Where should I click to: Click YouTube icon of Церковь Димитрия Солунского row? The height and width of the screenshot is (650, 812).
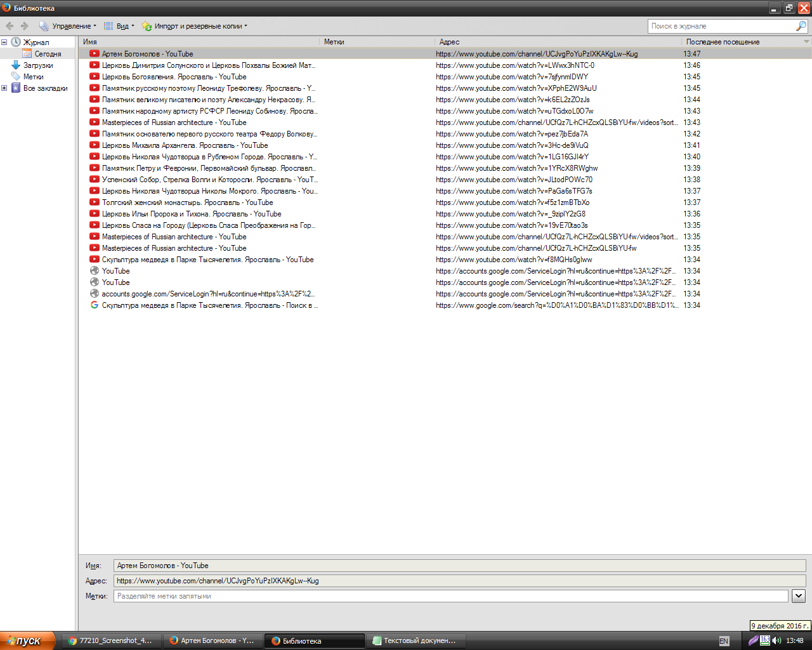95,65
